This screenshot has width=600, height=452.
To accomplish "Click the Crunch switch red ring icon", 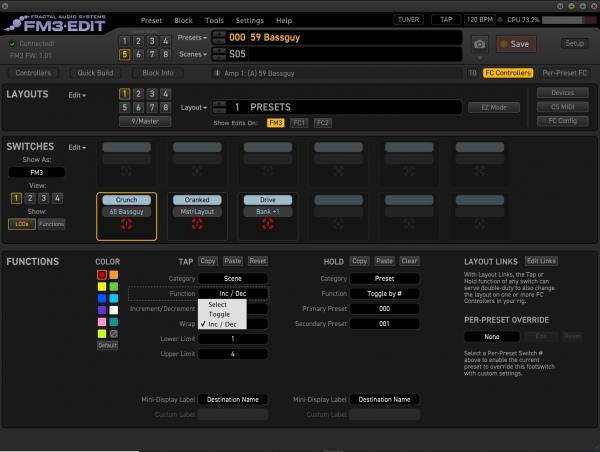I will pos(126,224).
